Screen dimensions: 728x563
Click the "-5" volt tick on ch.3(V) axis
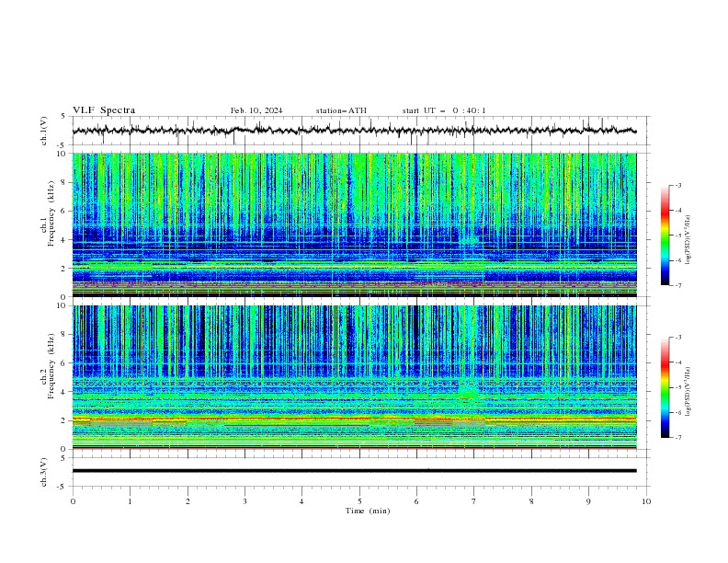62,487
